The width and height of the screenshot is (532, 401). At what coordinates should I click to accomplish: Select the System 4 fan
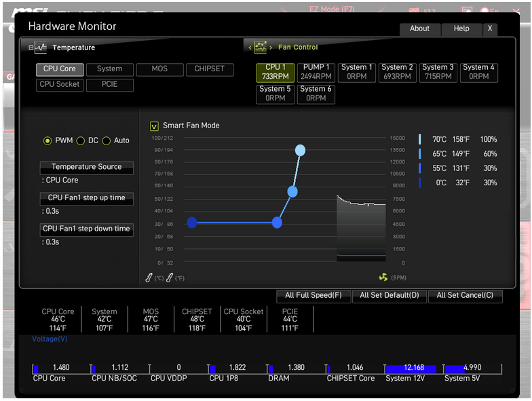point(479,72)
